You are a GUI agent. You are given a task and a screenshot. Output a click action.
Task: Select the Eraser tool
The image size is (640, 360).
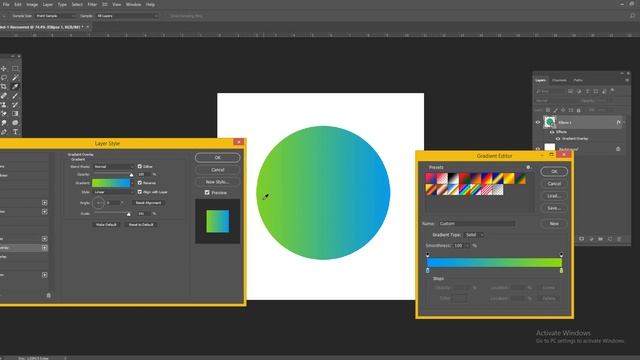point(4,113)
